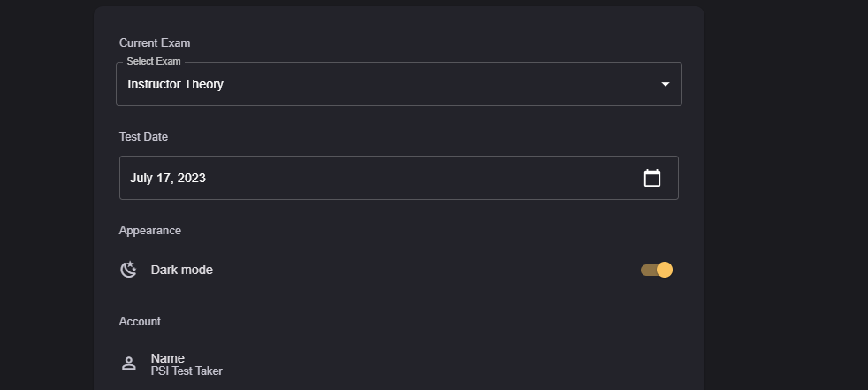This screenshot has height=390, width=868.
Task: Click the Instructor Theory selected value text
Action: click(175, 85)
